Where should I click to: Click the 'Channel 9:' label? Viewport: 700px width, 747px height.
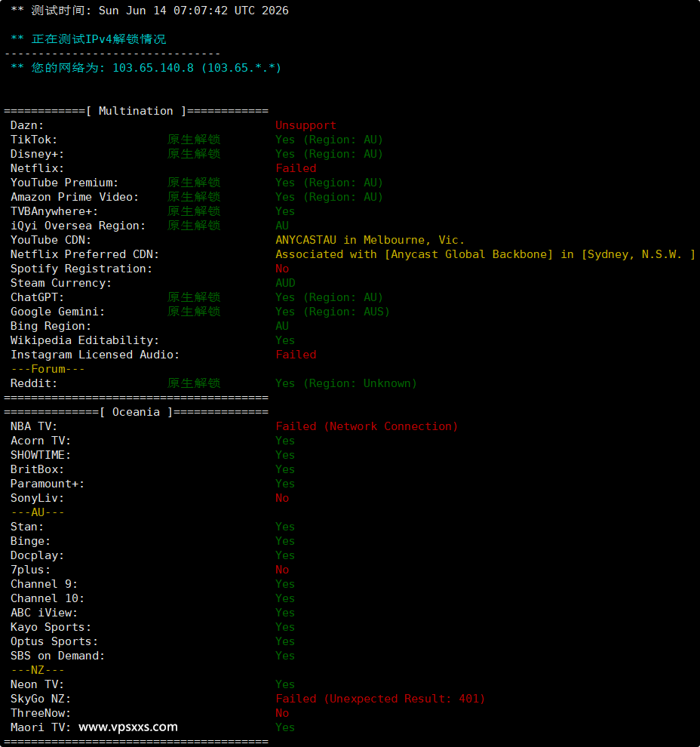44,584
